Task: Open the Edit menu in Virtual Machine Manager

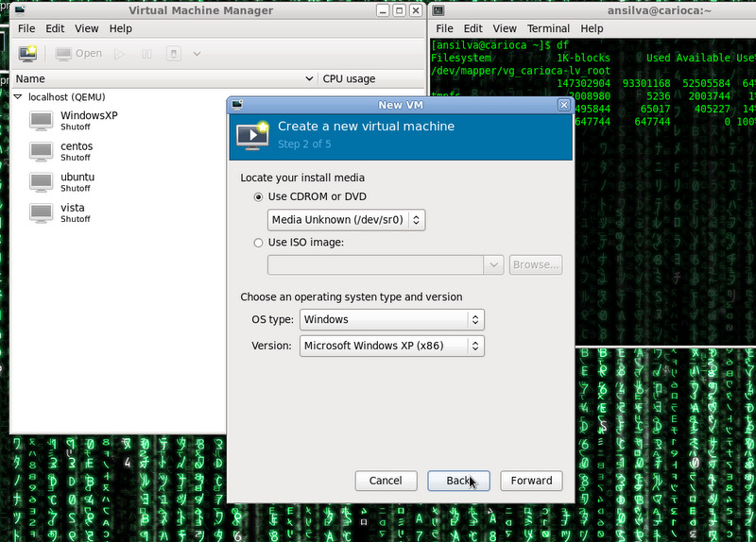Action: pyautogui.click(x=57, y=29)
